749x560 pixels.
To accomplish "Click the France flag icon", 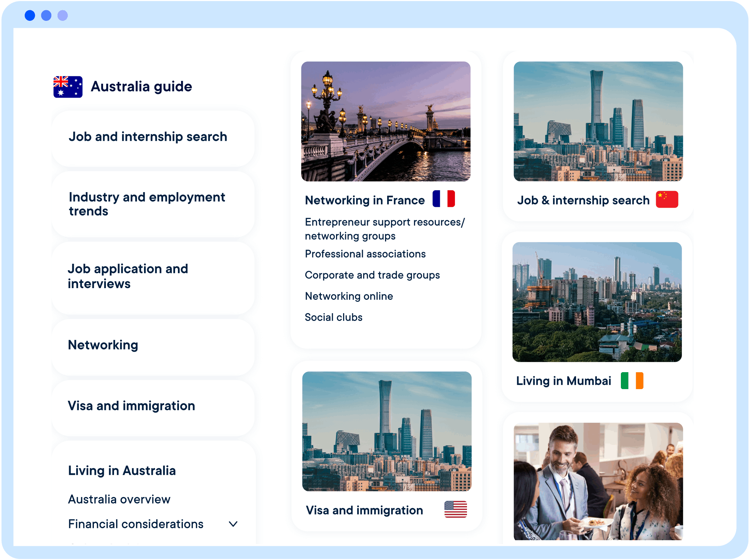I will (444, 198).
